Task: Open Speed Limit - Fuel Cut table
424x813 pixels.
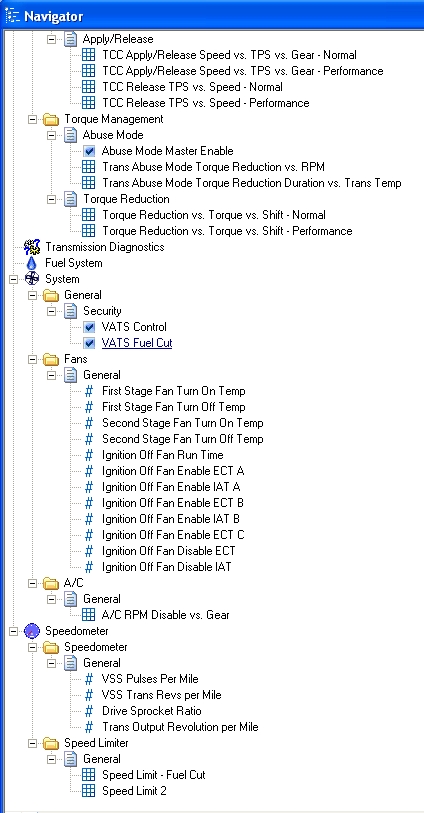Action: pyautogui.click(x=153, y=775)
